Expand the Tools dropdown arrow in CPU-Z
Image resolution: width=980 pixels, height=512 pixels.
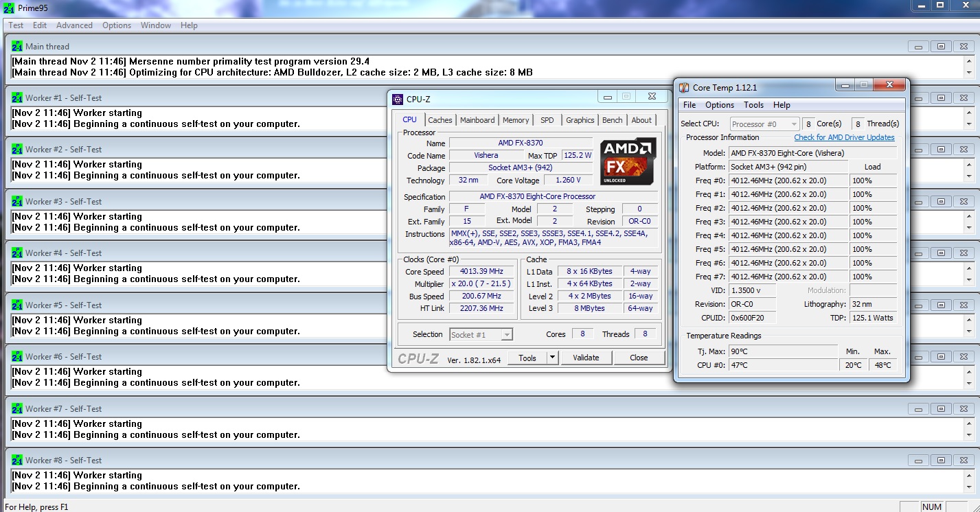pyautogui.click(x=553, y=358)
